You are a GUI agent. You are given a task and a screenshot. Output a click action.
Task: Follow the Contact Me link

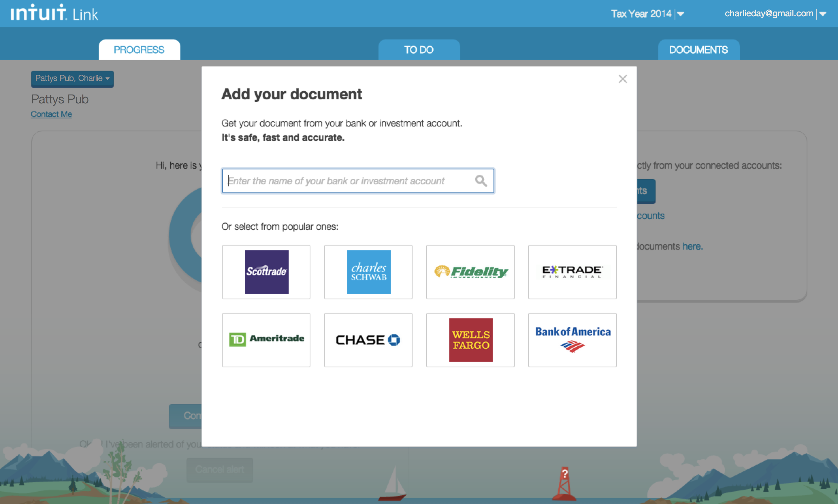pyautogui.click(x=51, y=114)
